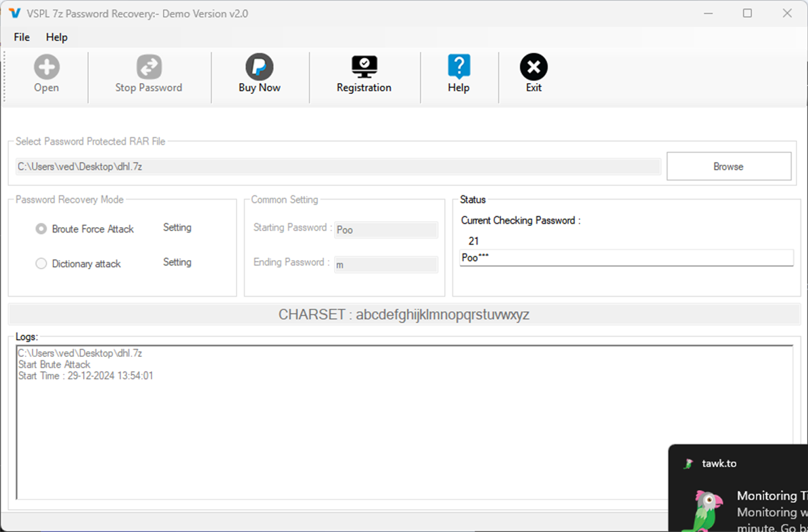Browse for a different 7z file
The width and height of the screenshot is (808, 532).
click(x=729, y=166)
